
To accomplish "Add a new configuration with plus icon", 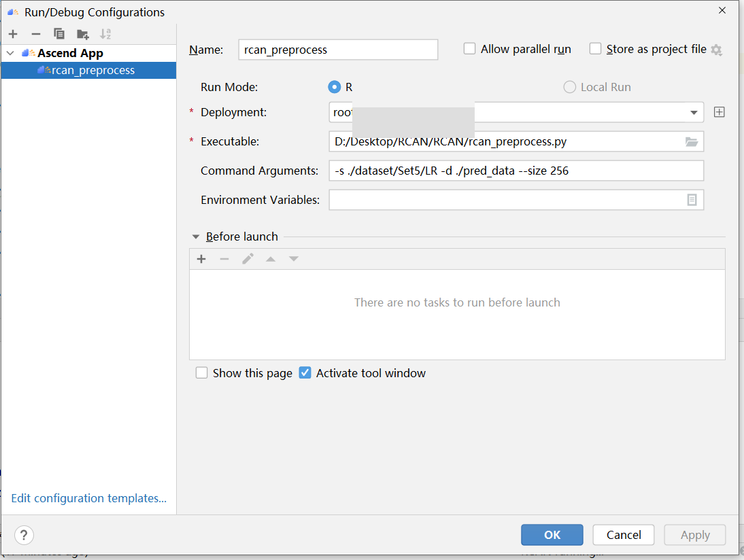I will click(x=14, y=34).
